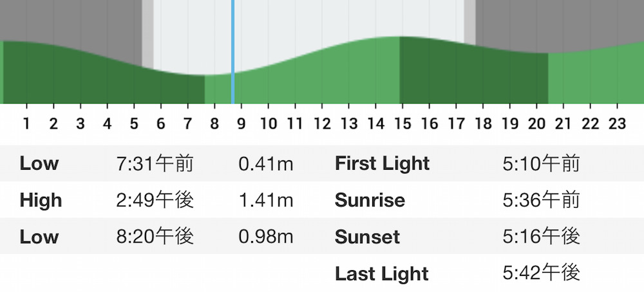
Task: Click hour 12 on the timeline axis
Action: pos(321,123)
